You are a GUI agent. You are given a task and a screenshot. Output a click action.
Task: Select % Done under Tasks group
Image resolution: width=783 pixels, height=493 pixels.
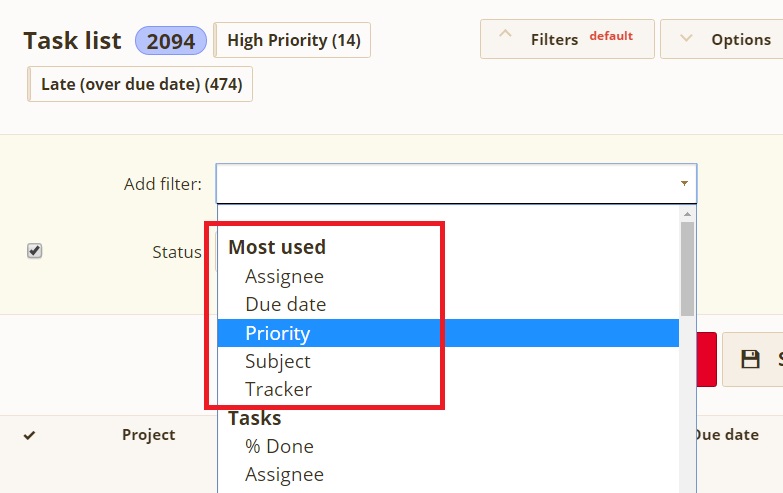pos(279,446)
